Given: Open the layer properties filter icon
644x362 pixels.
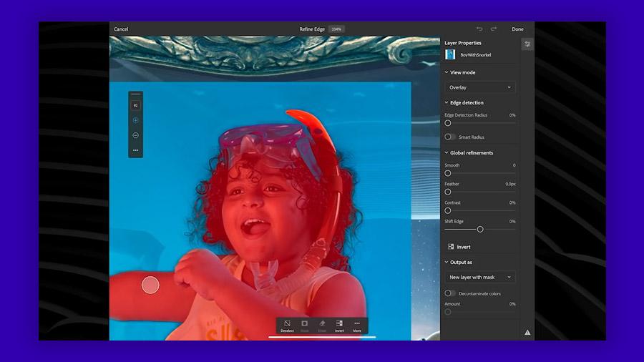Looking at the screenshot, I should click(x=527, y=44).
